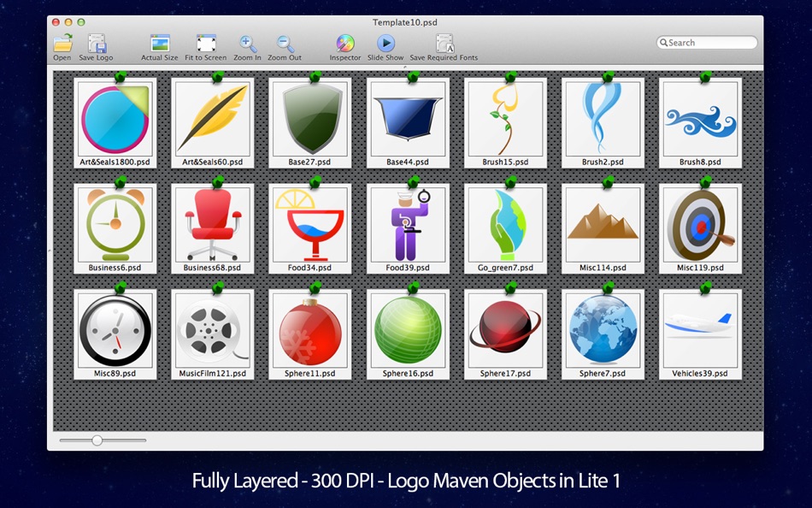Screen dimensions: 812x508
Task: Click the Food39.psd file name label
Action: tap(408, 268)
